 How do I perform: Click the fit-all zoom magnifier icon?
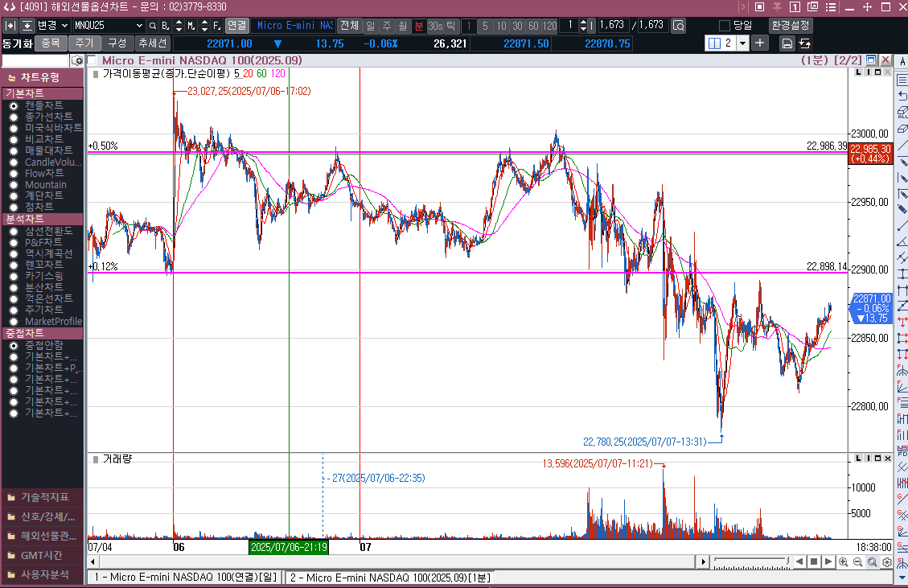point(872,562)
